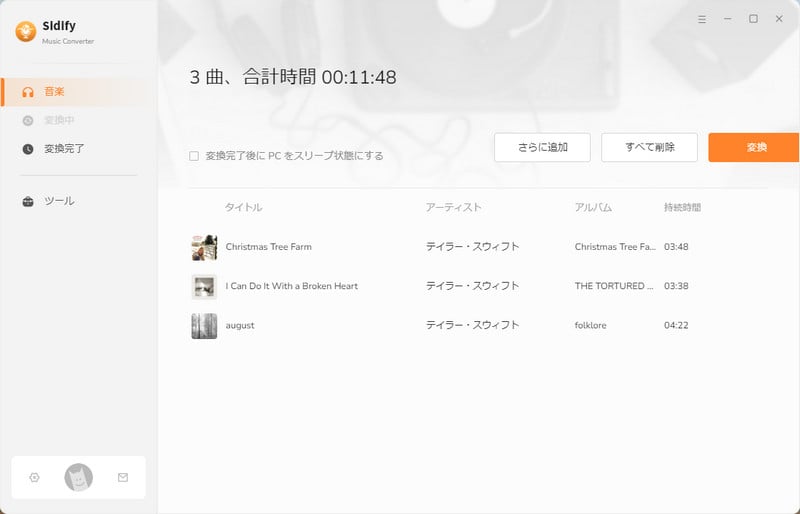Click the I Can Do It With a Broken Heart cover
Viewport: 800px width, 514px height.
204,286
